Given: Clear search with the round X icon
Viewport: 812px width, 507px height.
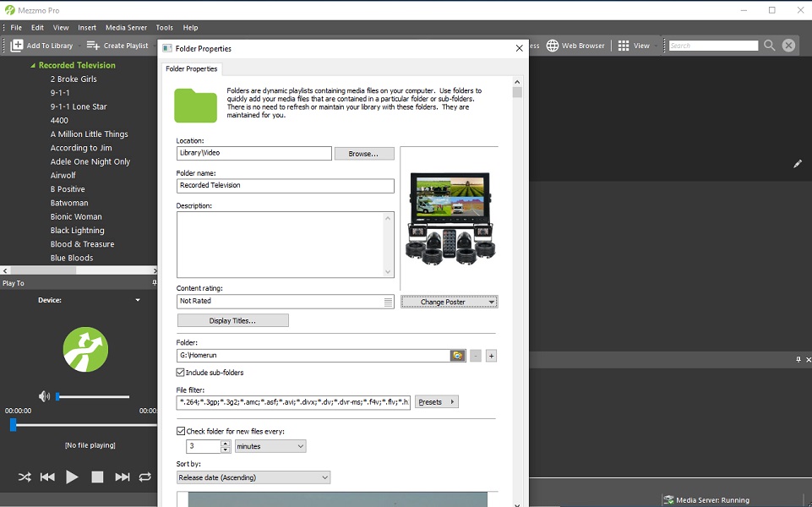Looking at the screenshot, I should pyautogui.click(x=788, y=46).
